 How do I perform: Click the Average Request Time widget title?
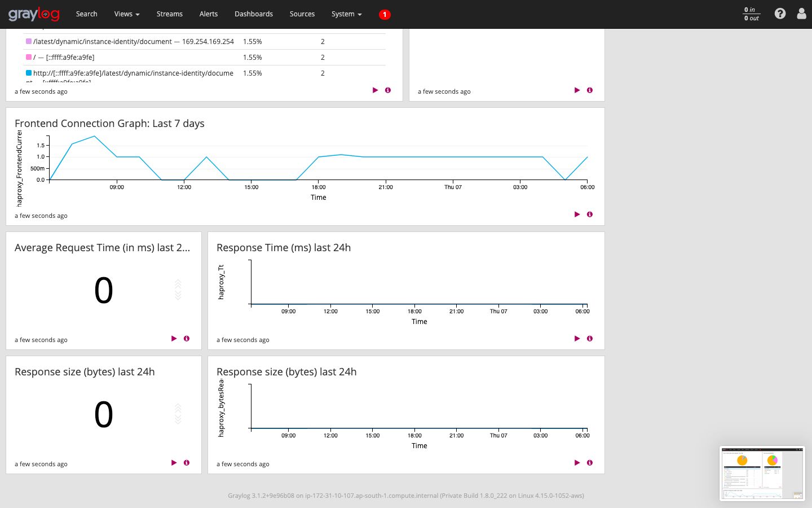(x=103, y=248)
